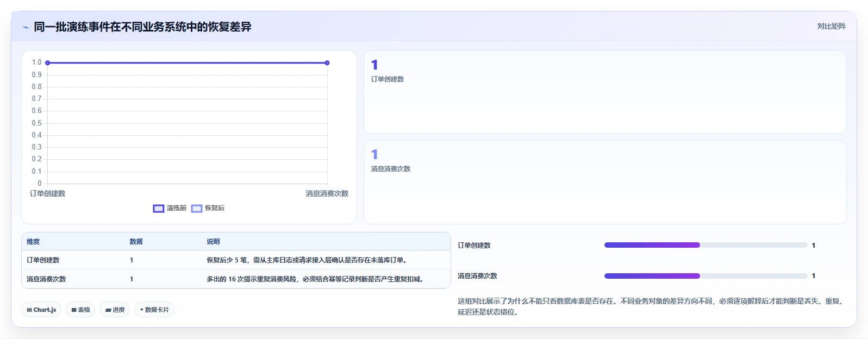Click the 表格 tag chip
Image resolution: width=868 pixels, height=339 pixels.
(80, 310)
